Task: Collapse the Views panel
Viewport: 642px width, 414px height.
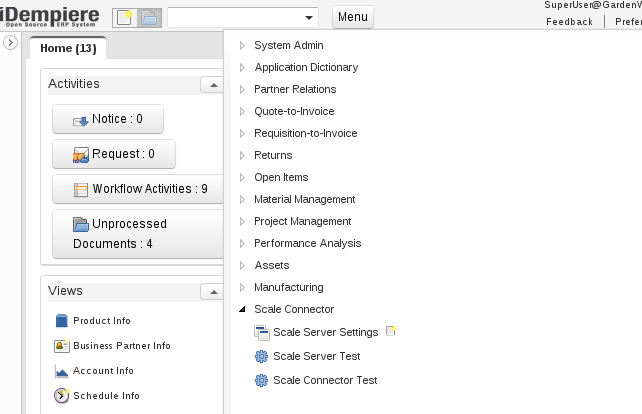Action: tap(211, 292)
